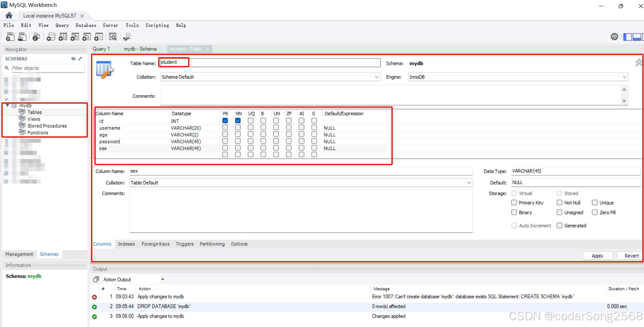Refresh the SCHEMAS list icon
This screenshot has width=644, height=327.
(73, 59)
